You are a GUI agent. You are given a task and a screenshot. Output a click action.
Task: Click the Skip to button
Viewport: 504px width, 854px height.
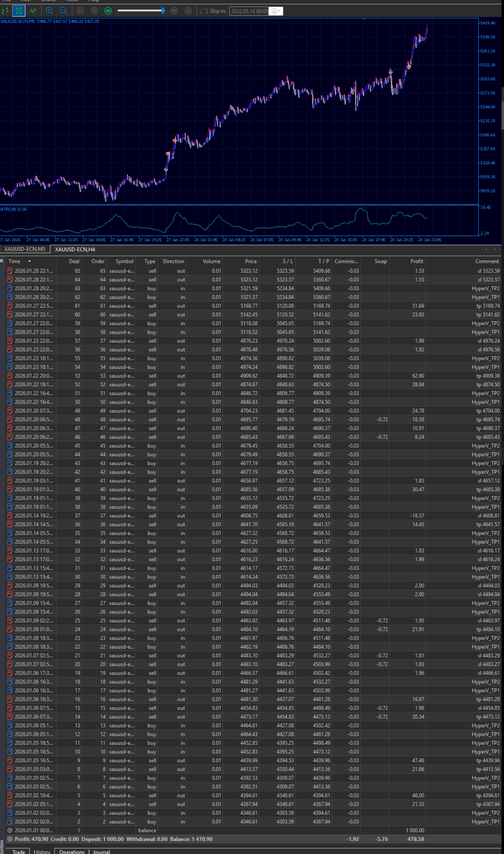pos(213,11)
